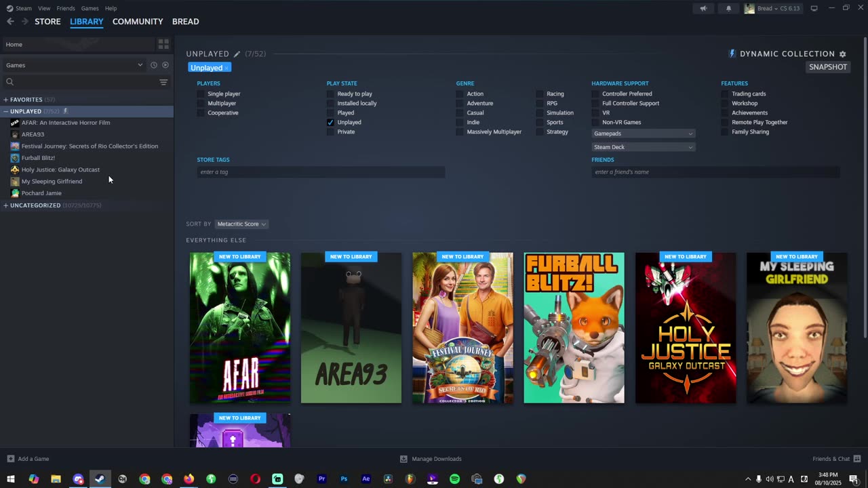Open the Steam menu
Image resolution: width=868 pixels, height=488 pixels.
24,8
